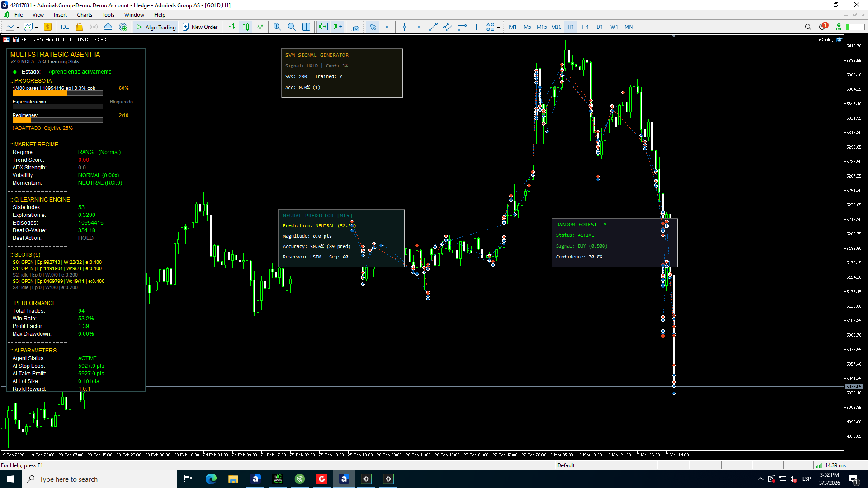Click the New Order button
The height and width of the screenshot is (488, 868).
200,27
